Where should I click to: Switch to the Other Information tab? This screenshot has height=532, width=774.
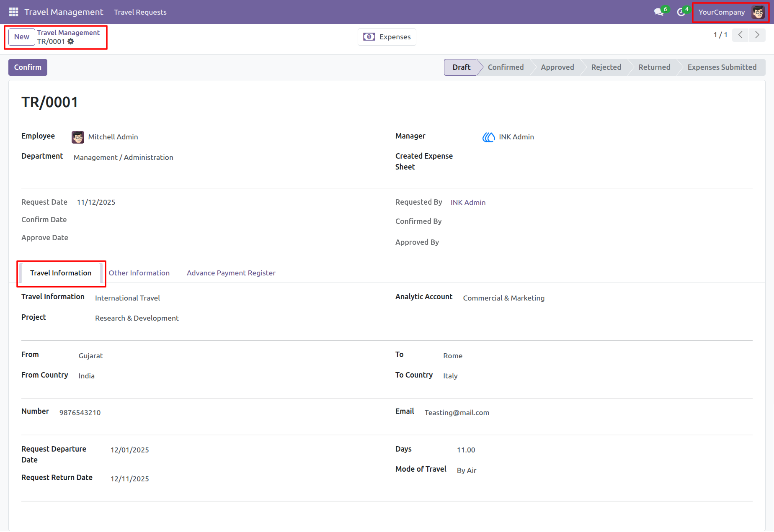139,273
